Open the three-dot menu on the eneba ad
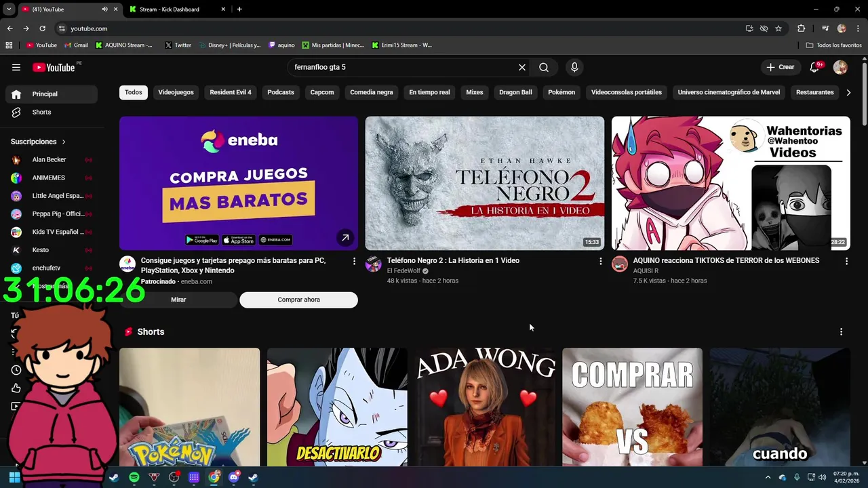The height and width of the screenshot is (488, 868). [354, 261]
